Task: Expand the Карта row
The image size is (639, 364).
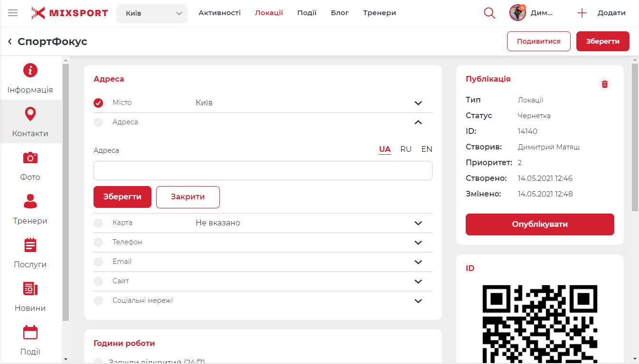Action: pos(418,223)
